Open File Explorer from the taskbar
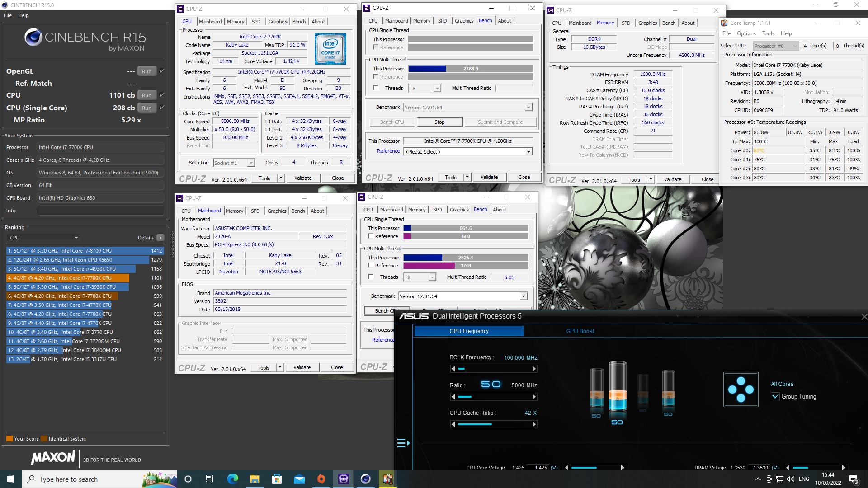 click(255, 479)
